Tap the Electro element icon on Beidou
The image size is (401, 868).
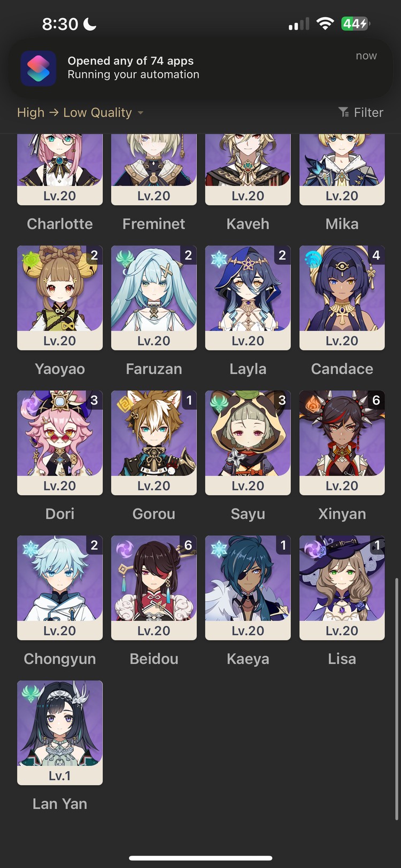click(x=125, y=549)
